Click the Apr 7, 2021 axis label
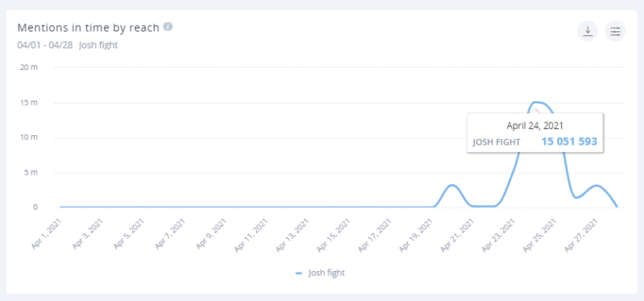The width and height of the screenshot is (644, 301). (x=171, y=234)
